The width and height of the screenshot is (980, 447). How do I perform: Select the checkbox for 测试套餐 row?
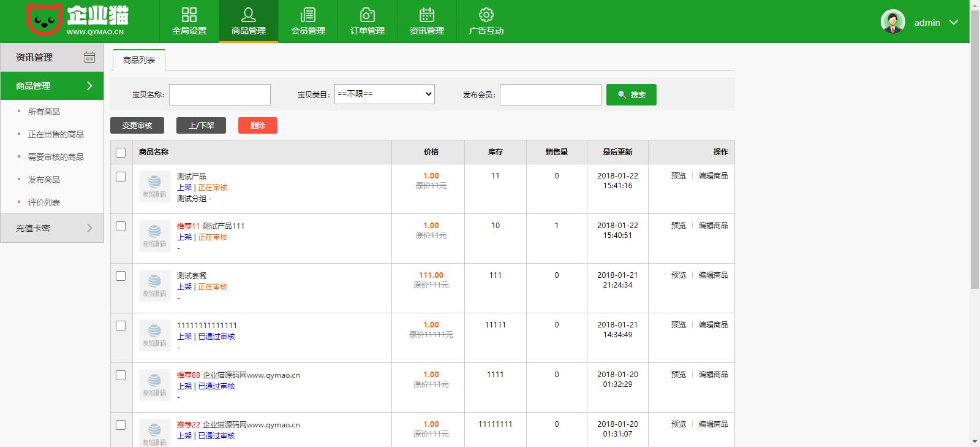(x=121, y=276)
